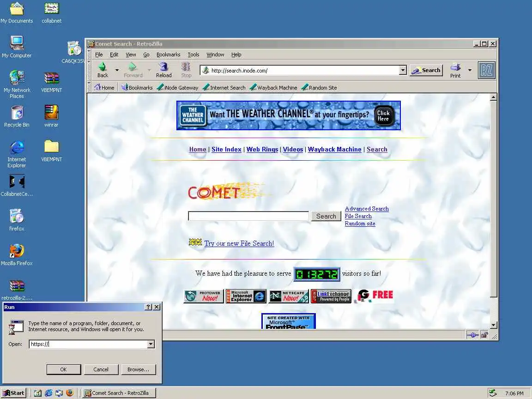The height and width of the screenshot is (399, 532).
Task: Click the page scrollbar down arrow
Action: click(493, 325)
